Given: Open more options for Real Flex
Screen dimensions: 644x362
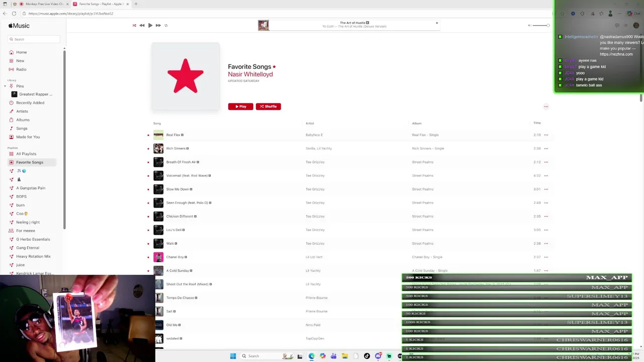Looking at the screenshot, I should (x=546, y=135).
